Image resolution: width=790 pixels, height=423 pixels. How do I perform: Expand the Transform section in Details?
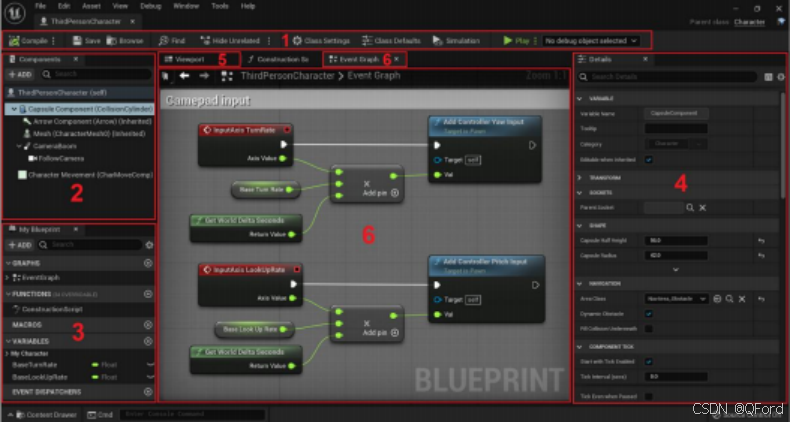(x=579, y=178)
